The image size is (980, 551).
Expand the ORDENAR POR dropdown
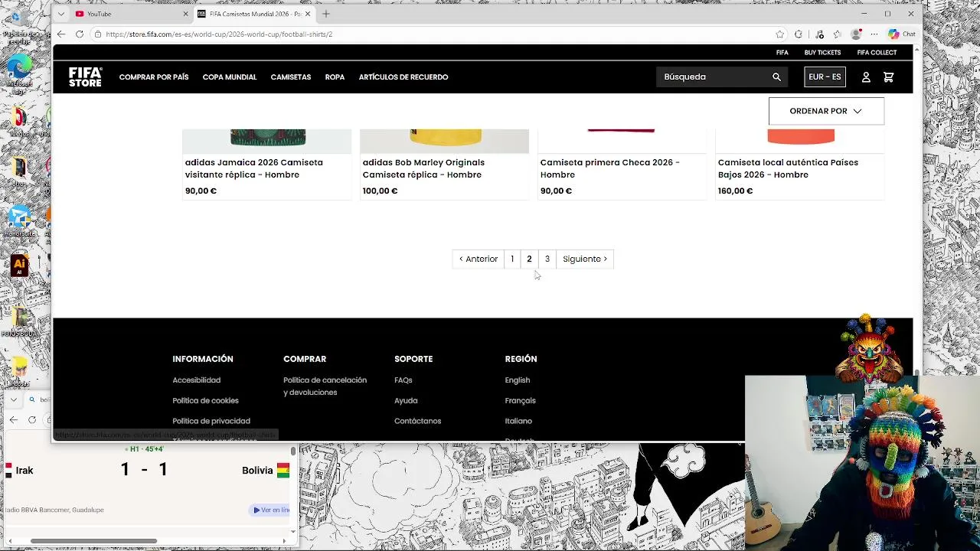click(826, 111)
